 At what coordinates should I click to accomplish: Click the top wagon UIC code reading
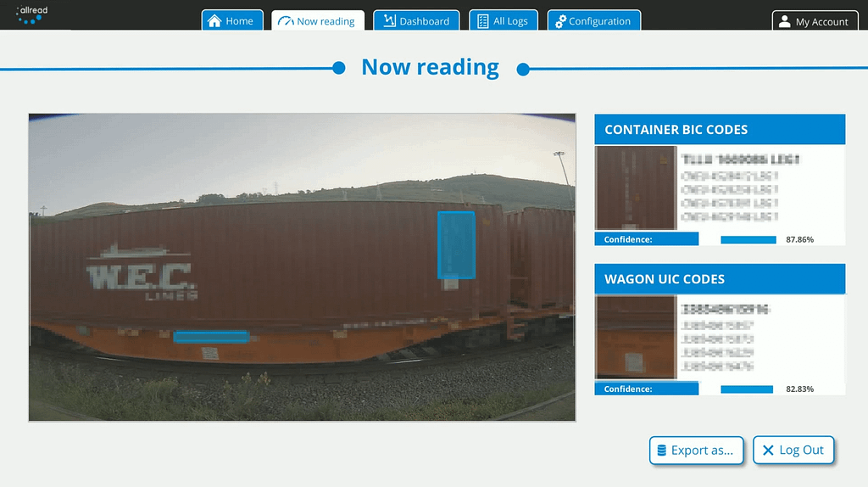click(726, 309)
